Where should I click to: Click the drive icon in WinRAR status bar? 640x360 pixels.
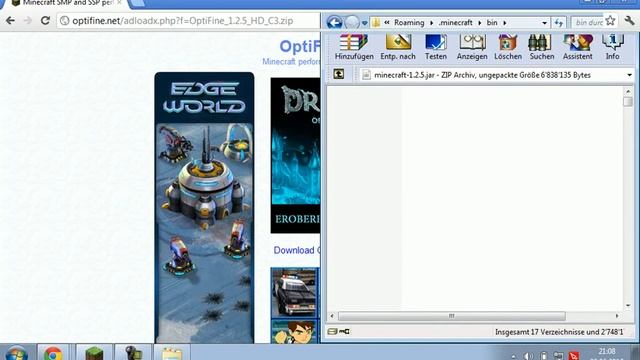(x=332, y=331)
